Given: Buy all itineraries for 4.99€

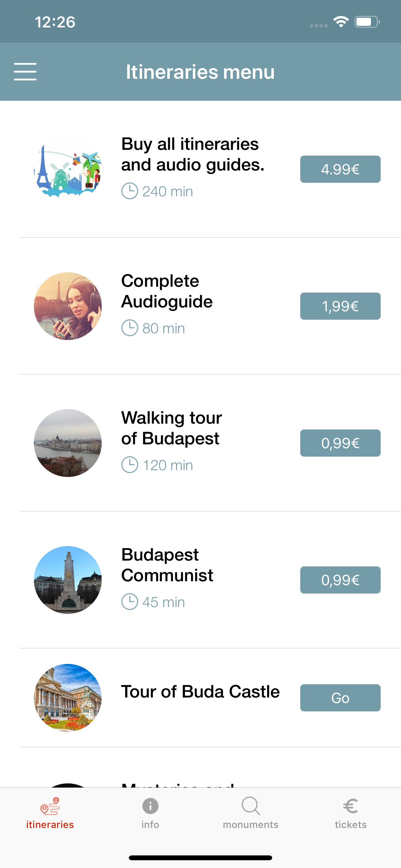Looking at the screenshot, I should (x=340, y=169).
